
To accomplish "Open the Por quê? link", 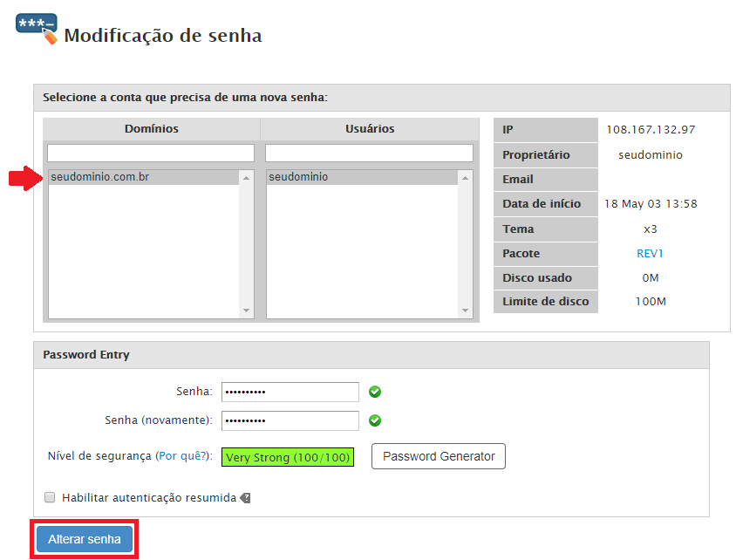I will (182, 456).
